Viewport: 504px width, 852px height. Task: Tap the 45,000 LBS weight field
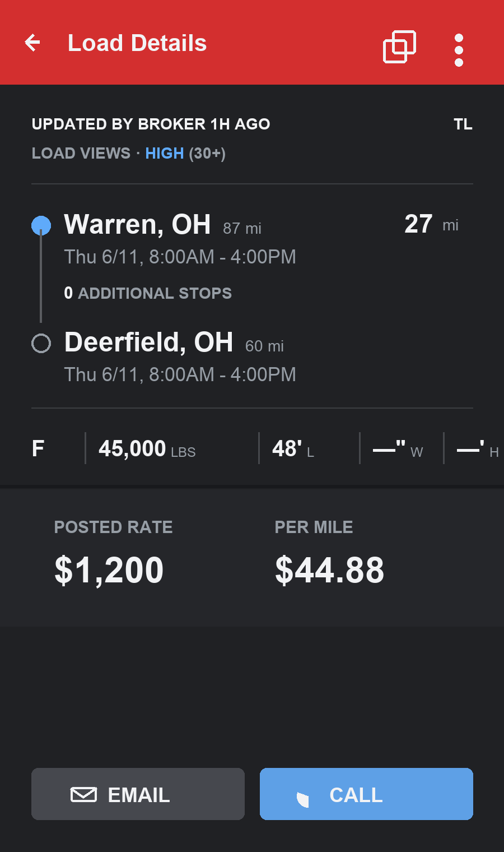[147, 449]
